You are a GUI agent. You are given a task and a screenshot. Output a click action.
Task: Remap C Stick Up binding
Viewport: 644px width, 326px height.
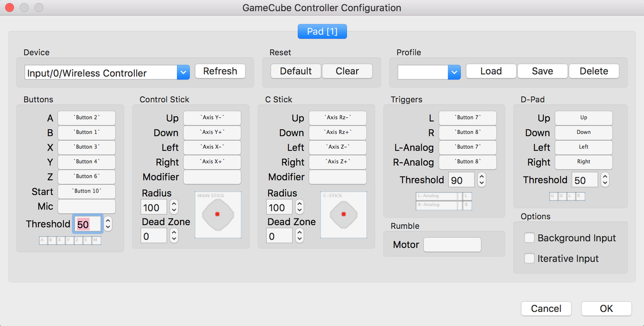click(338, 118)
